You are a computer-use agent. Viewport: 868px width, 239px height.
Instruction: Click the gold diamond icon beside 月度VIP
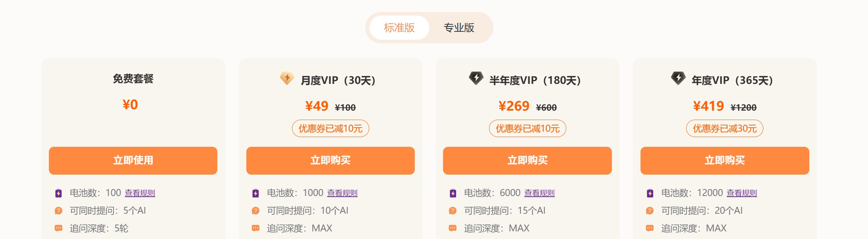[x=287, y=78]
